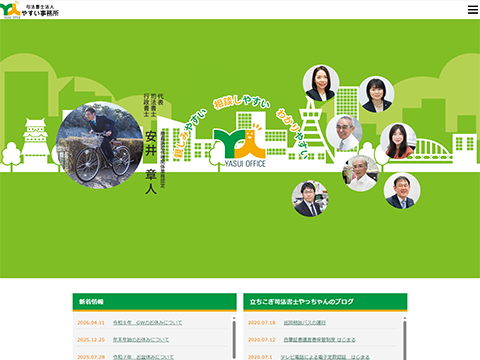Open blog post dated 2020.07.18
Screen dimensions: 480x360
(x=305, y=323)
